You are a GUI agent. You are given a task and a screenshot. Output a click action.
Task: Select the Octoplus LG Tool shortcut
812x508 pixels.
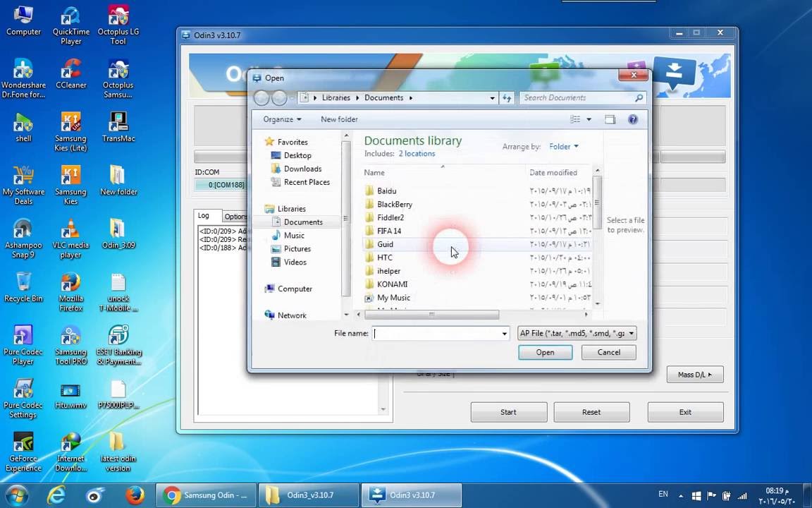click(x=118, y=26)
